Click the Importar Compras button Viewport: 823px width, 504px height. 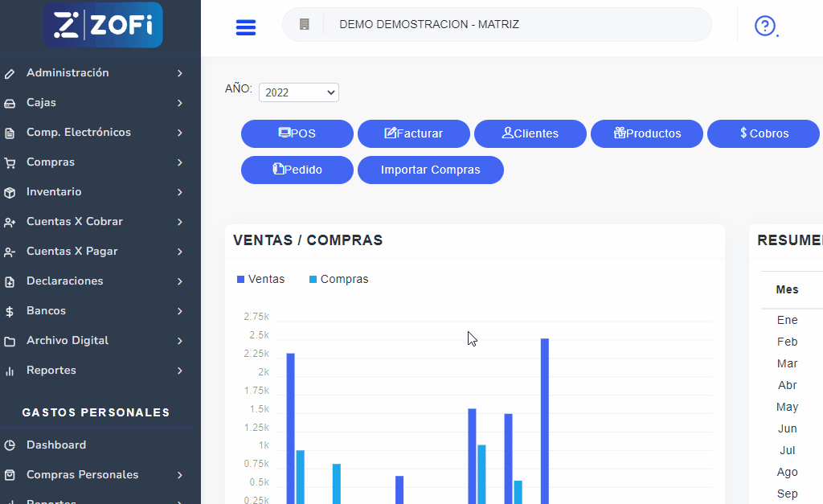point(430,170)
